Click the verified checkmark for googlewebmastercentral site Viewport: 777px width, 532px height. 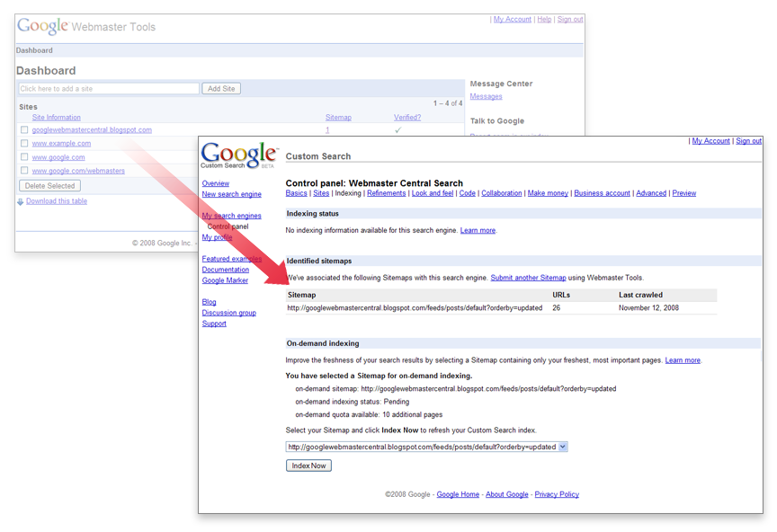point(397,129)
